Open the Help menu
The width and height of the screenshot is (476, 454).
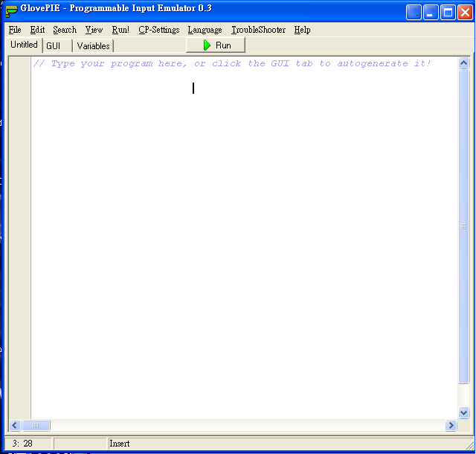click(302, 30)
